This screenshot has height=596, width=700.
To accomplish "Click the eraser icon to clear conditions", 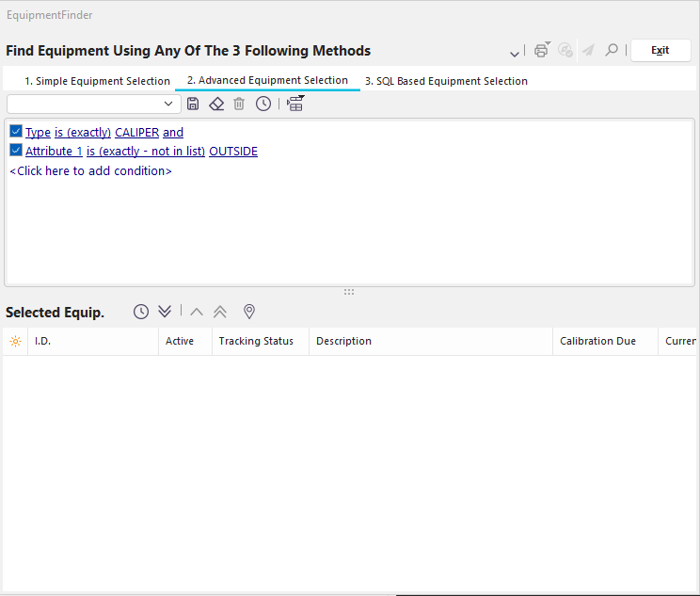I will click(x=216, y=104).
